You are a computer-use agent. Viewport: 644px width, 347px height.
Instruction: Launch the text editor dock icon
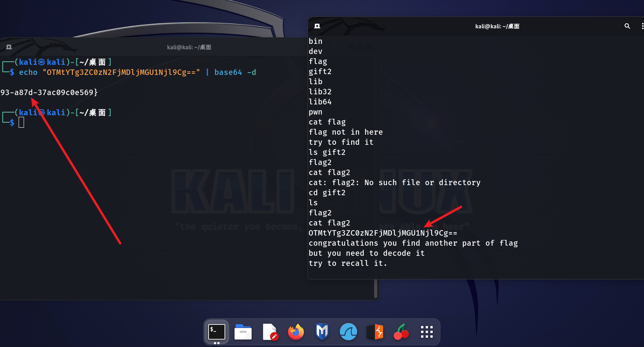pos(269,332)
